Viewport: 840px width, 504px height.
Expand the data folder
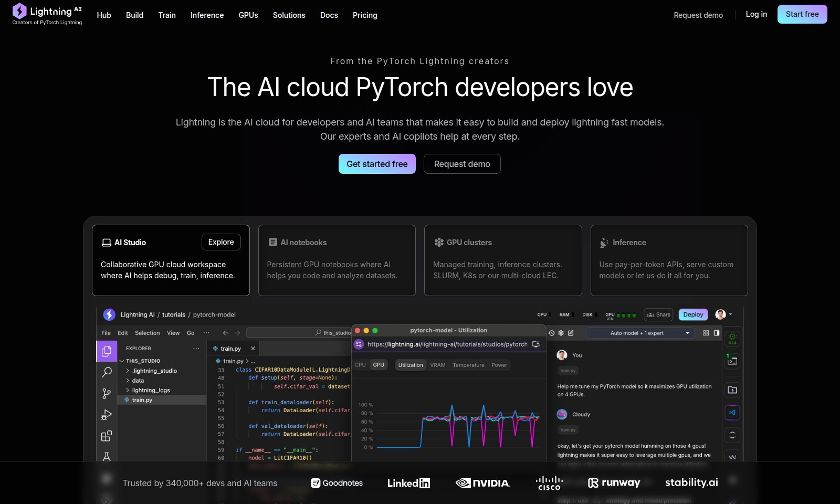134,381
